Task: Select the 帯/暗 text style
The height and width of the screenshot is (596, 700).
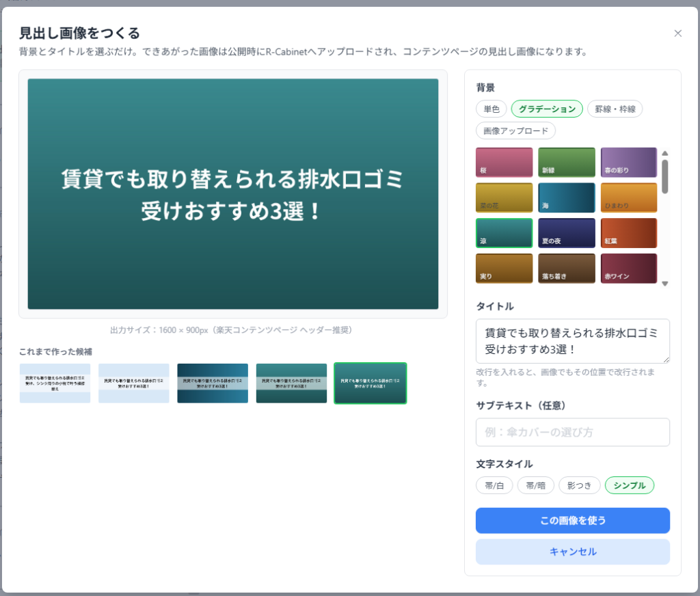Action: point(535,485)
